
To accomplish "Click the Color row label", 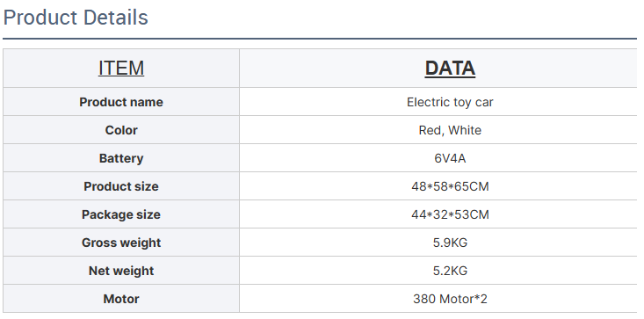I will pyautogui.click(x=121, y=130).
